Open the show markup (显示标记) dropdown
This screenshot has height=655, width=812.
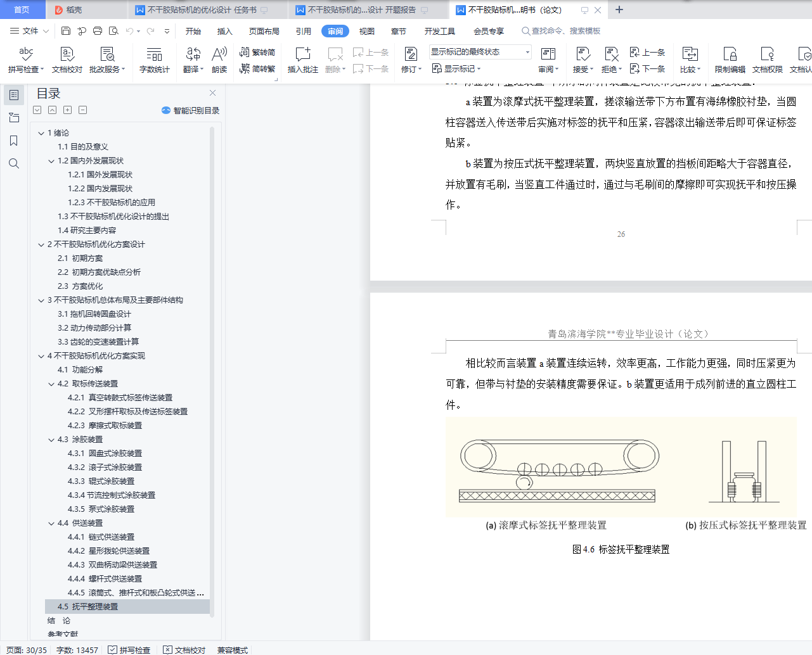456,68
